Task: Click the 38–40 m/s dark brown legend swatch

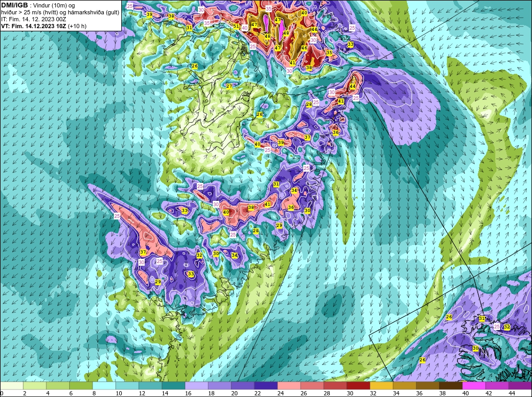Action: 451,386
